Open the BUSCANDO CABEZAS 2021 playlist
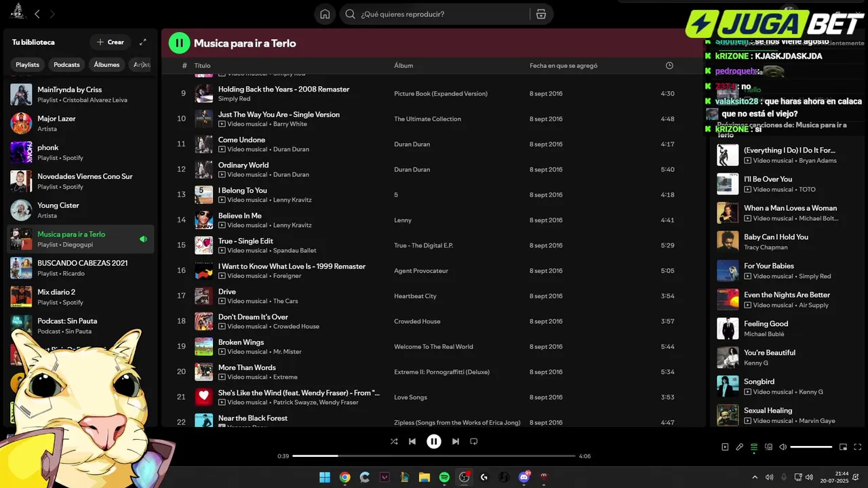This screenshot has width=868, height=488. (81, 268)
